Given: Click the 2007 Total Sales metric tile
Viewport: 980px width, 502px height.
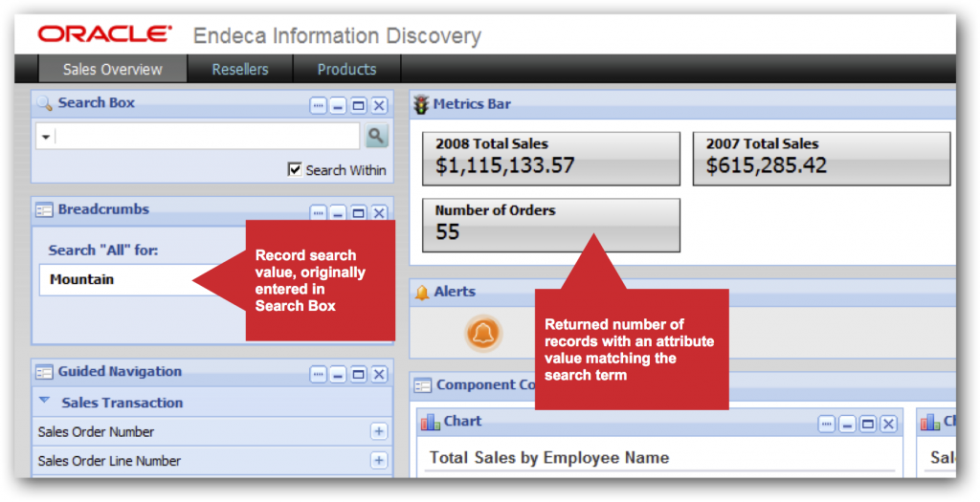Looking at the screenshot, I should point(821,159).
